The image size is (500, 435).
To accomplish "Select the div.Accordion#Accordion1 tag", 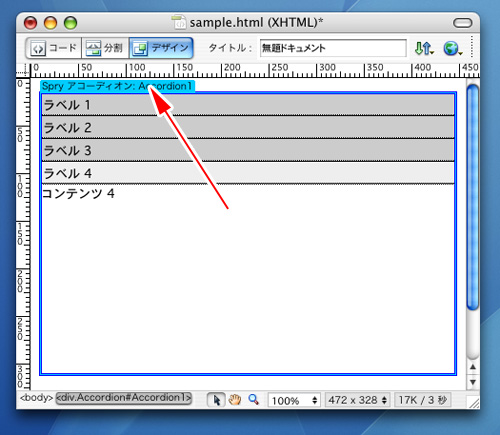I will pos(124,398).
